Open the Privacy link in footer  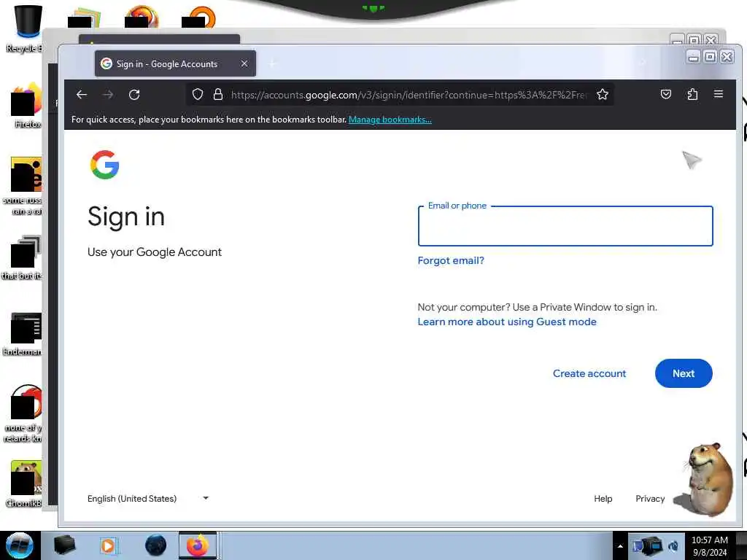point(650,499)
